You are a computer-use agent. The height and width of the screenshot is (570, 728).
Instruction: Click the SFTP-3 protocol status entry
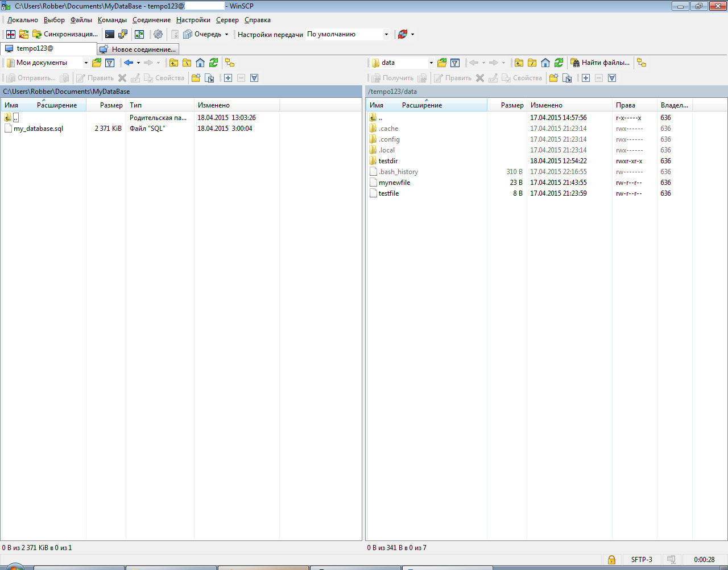pyautogui.click(x=642, y=560)
